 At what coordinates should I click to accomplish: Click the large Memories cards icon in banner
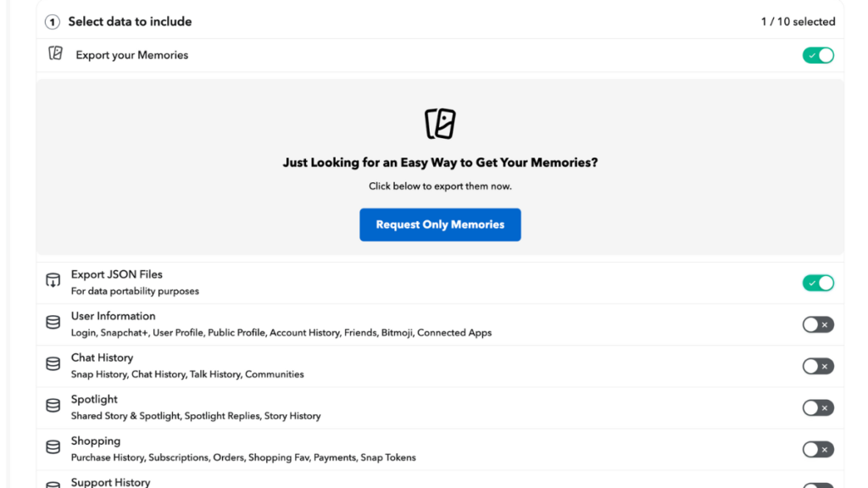pyautogui.click(x=440, y=124)
